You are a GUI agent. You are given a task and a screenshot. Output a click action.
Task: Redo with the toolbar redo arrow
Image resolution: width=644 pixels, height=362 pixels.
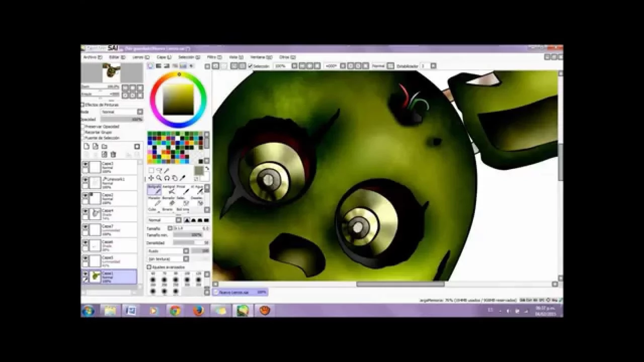[224, 66]
